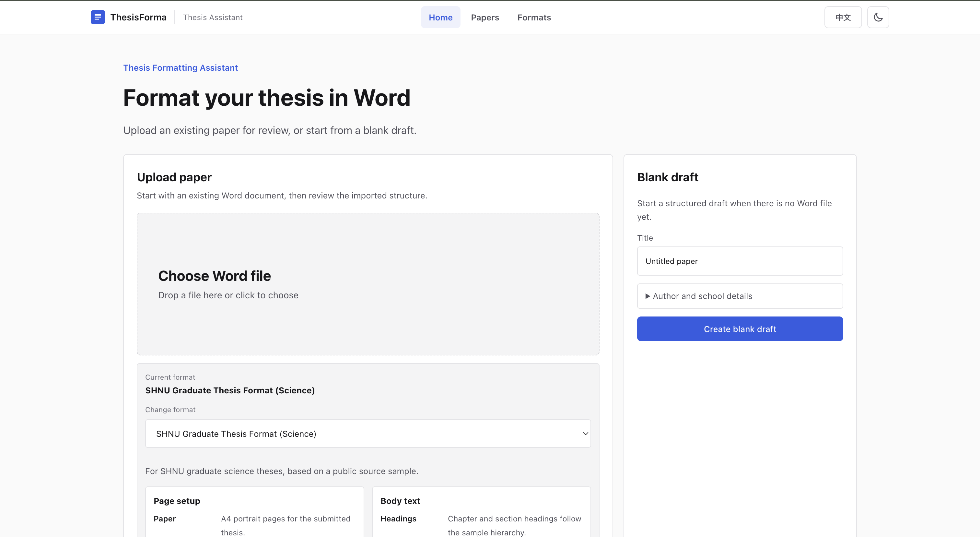
Task: Click the 'Change format' label
Action: click(170, 410)
